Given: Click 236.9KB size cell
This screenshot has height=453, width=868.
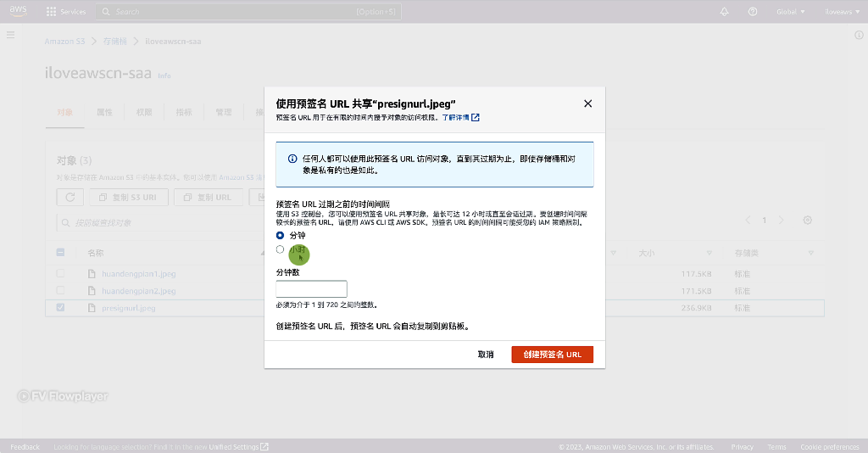Looking at the screenshot, I should coord(696,308).
